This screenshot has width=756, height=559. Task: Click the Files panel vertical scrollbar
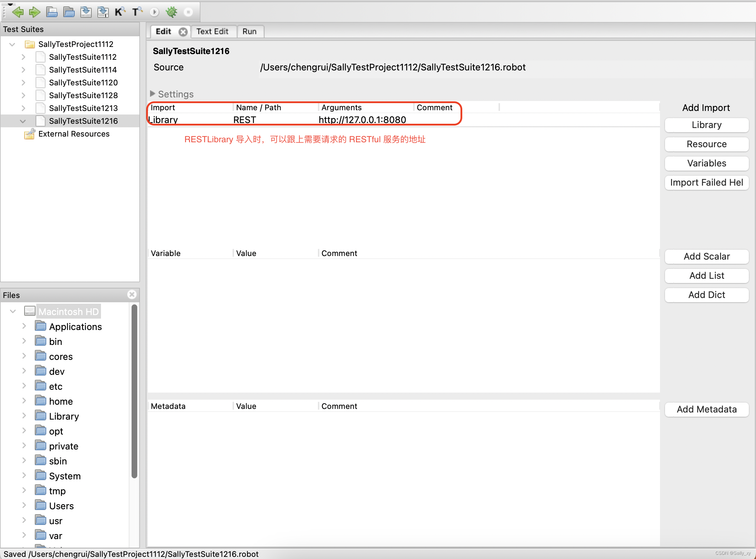pyautogui.click(x=134, y=391)
